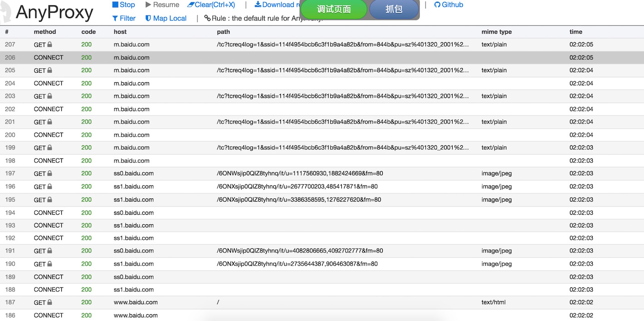Click the code column header
The height and width of the screenshot is (321, 644).
pyautogui.click(x=89, y=32)
